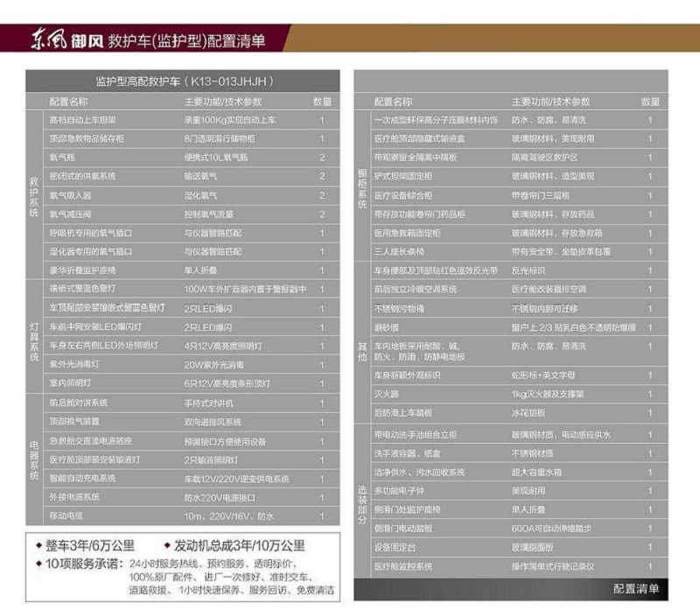Select the '8门透明滑行储物柜' cell
This screenshot has height=610, width=700.
tap(220, 139)
